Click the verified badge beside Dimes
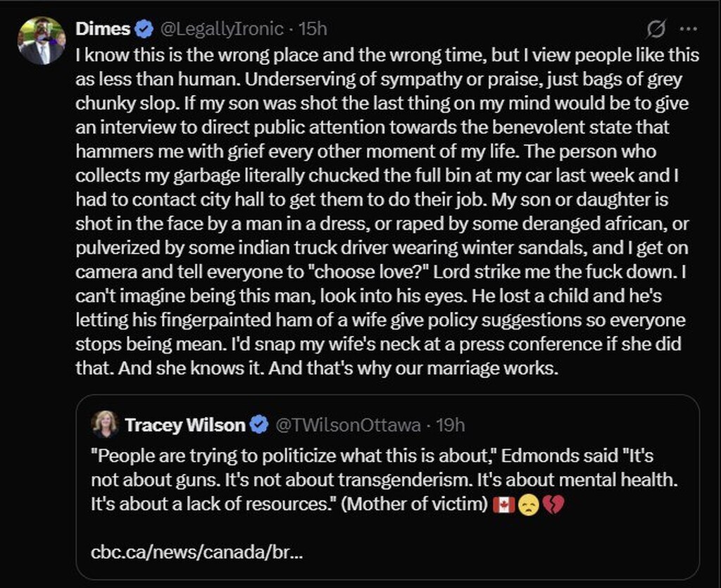The height and width of the screenshot is (588, 721). coord(145,29)
